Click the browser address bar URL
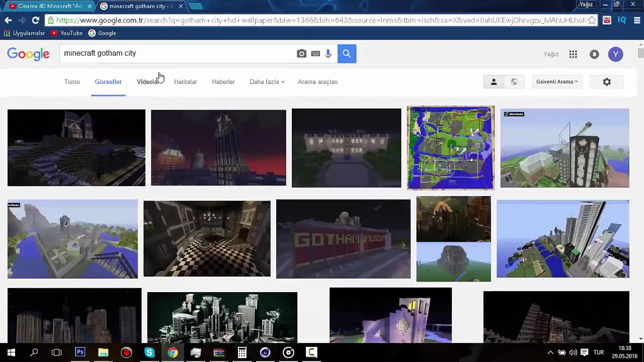The image size is (644, 362). (x=321, y=20)
